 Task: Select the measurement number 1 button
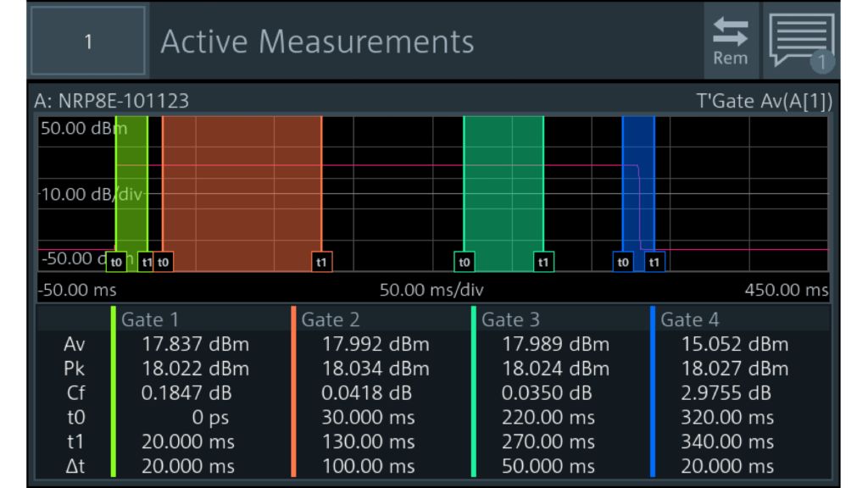[87, 41]
